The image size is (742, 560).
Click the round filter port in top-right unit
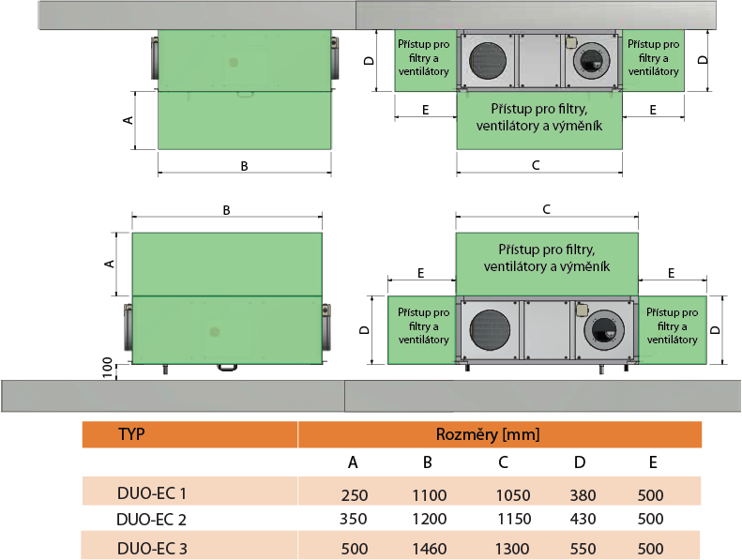[x=488, y=61]
